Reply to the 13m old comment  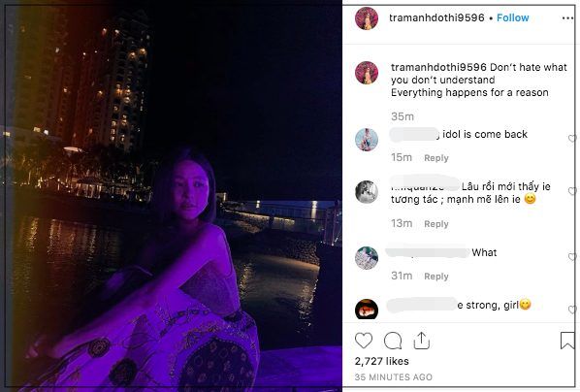coord(436,224)
